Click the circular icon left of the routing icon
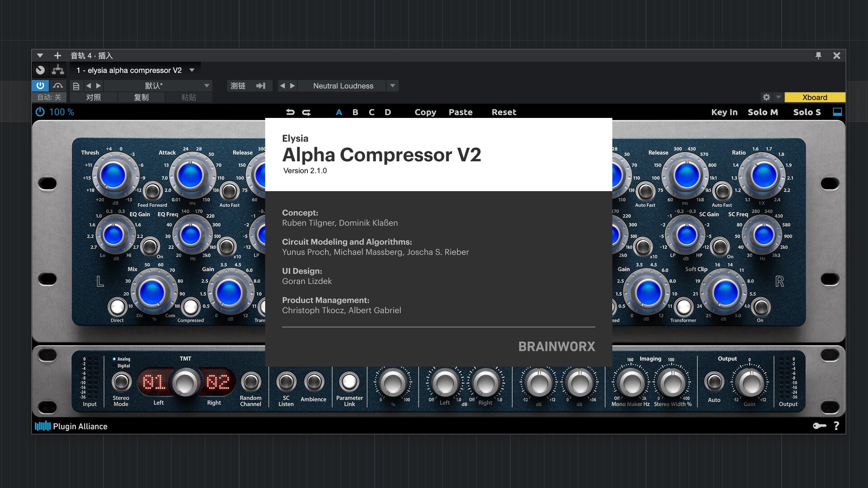868x488 pixels. pos(40,70)
